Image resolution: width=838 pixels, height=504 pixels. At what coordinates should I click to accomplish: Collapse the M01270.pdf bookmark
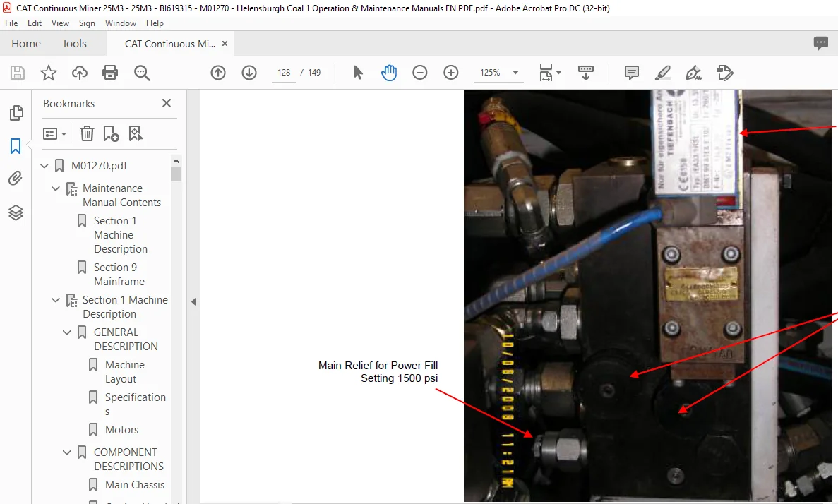pos(44,166)
